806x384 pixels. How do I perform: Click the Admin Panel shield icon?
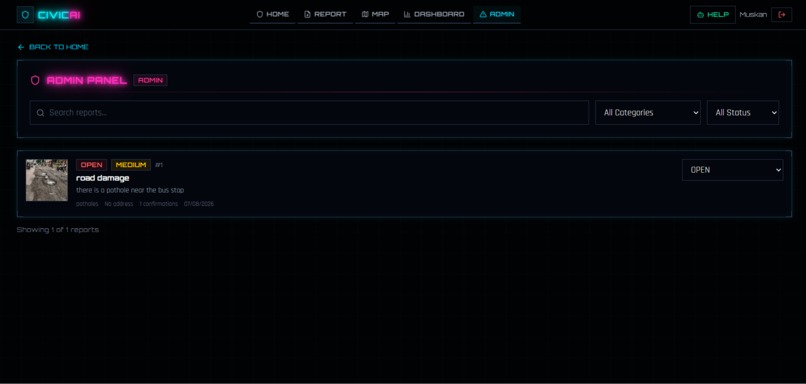[x=35, y=80]
